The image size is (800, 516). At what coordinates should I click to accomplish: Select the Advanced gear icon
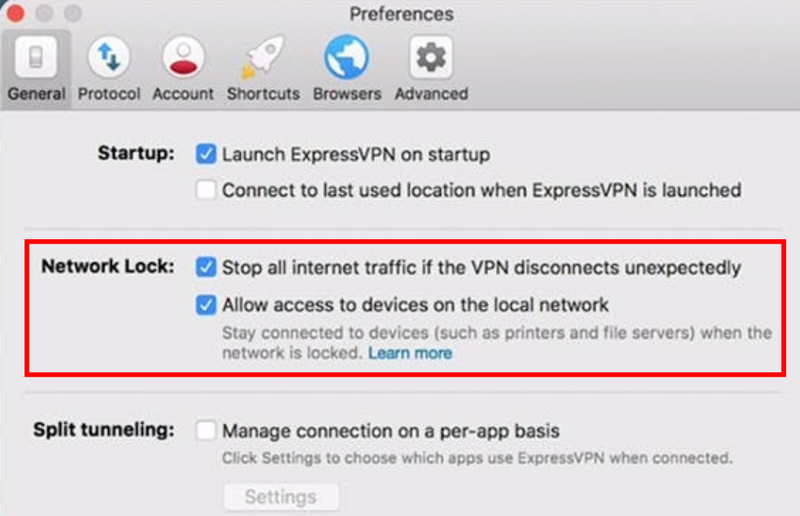click(431, 57)
